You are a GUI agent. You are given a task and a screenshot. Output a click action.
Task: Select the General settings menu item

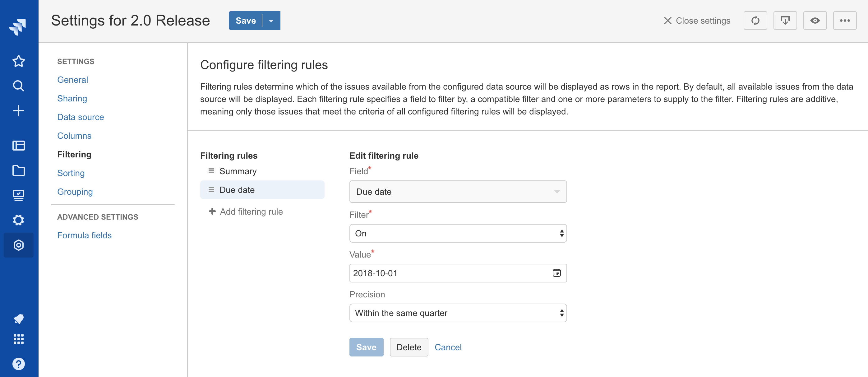click(72, 80)
